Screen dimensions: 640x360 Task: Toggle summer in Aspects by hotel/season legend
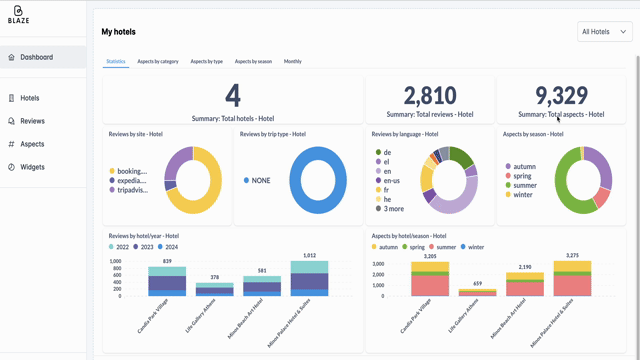(x=442, y=247)
